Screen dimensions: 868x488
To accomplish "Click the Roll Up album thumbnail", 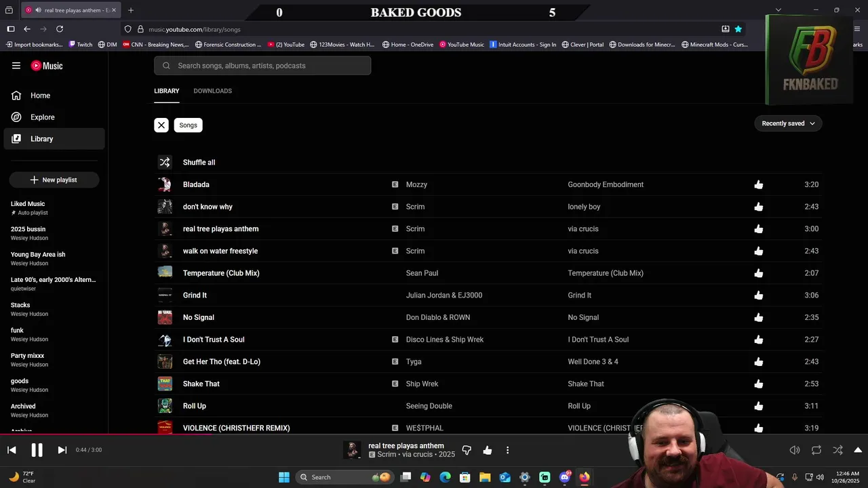I will click(165, 406).
